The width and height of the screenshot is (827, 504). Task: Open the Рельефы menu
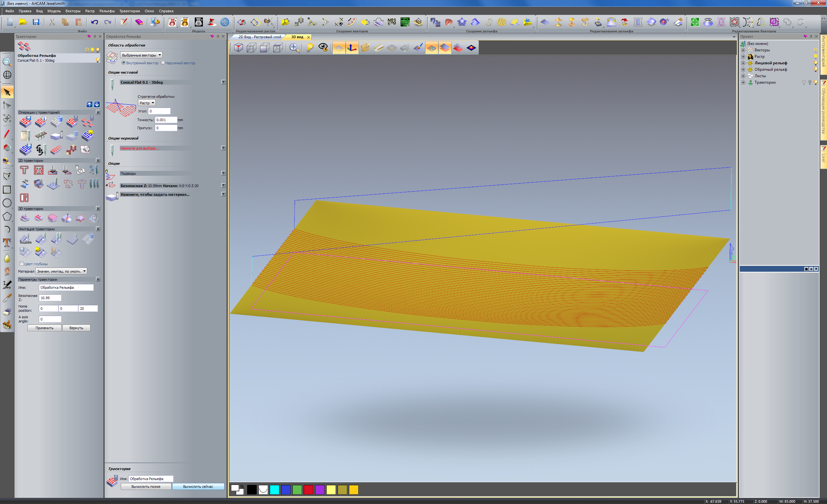107,11
